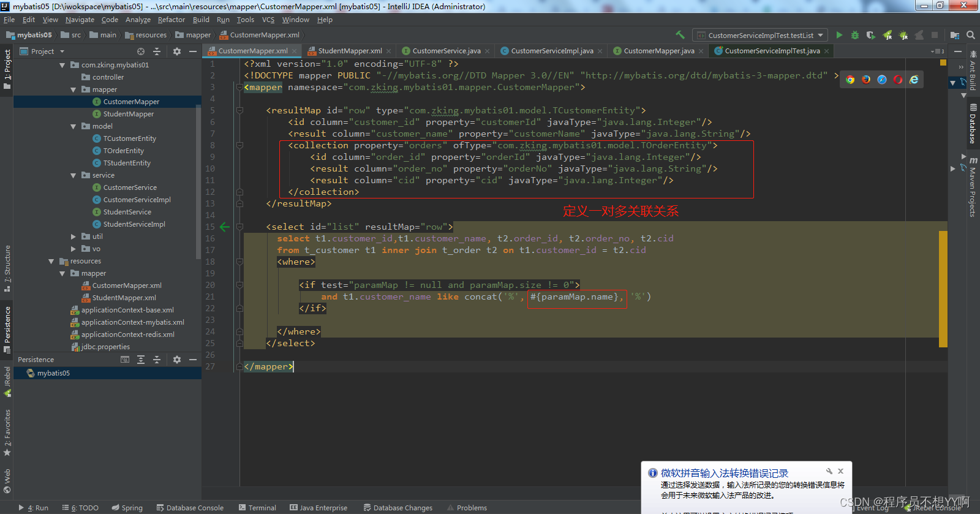980x514 pixels.
Task: Open the Favorites tool window
Action: tap(7, 433)
